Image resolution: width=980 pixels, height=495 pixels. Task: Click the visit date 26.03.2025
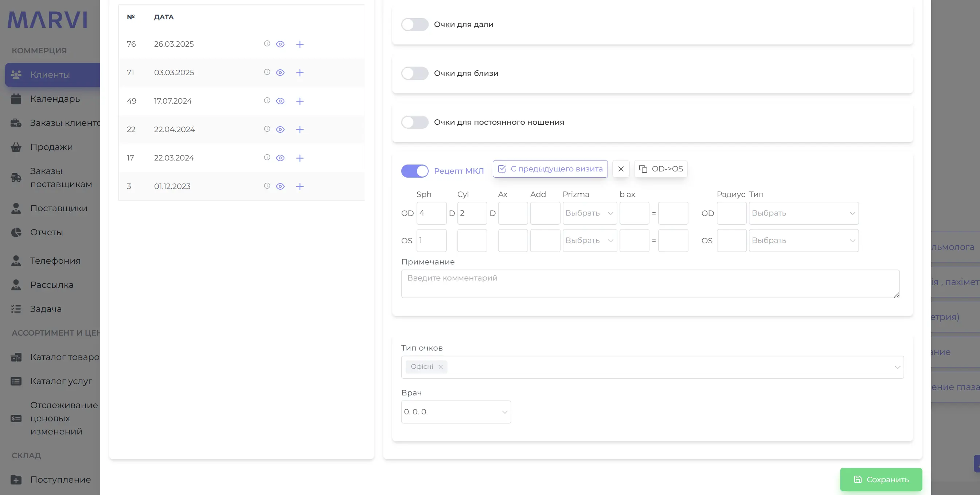point(174,44)
